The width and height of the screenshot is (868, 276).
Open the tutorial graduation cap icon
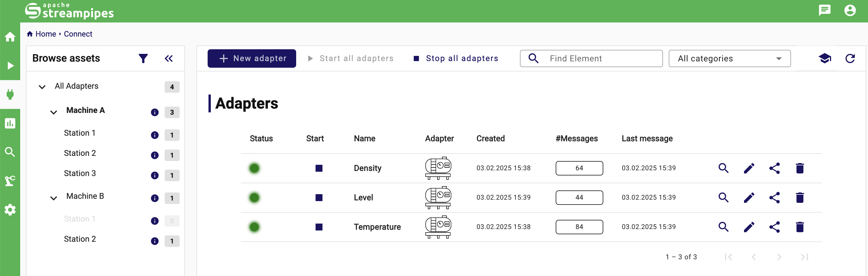point(824,58)
